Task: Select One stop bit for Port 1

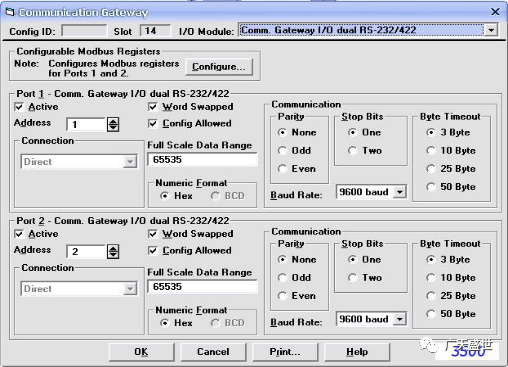Action: (x=353, y=133)
